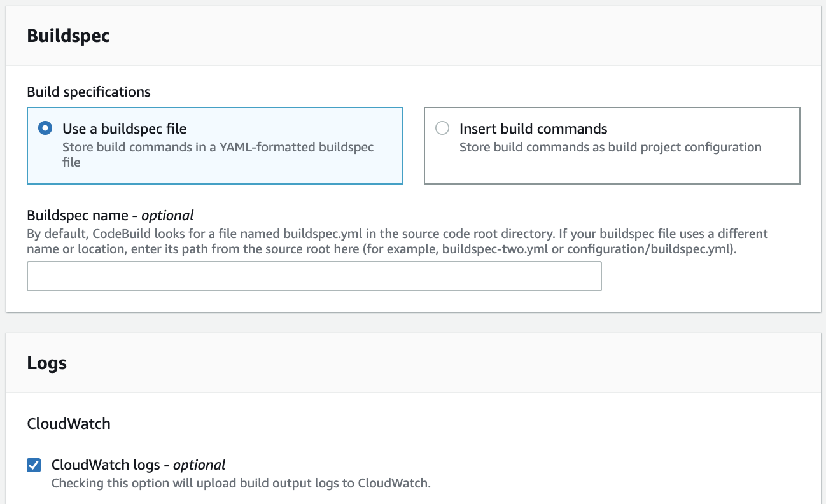Click the 'Checking this option will upload' help text
This screenshot has height=504, width=826.
click(x=241, y=483)
